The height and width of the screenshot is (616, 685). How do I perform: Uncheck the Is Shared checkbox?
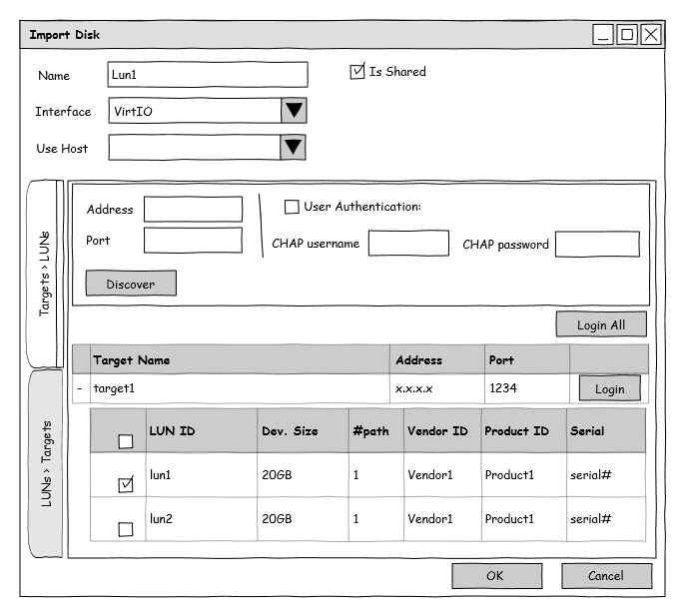(x=357, y=72)
